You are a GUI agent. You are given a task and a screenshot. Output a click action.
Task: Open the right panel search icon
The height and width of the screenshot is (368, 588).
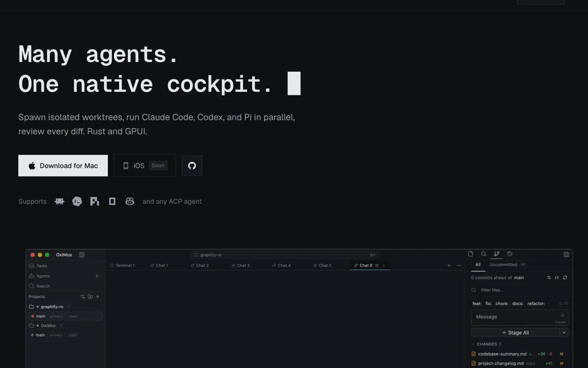tap(484, 254)
